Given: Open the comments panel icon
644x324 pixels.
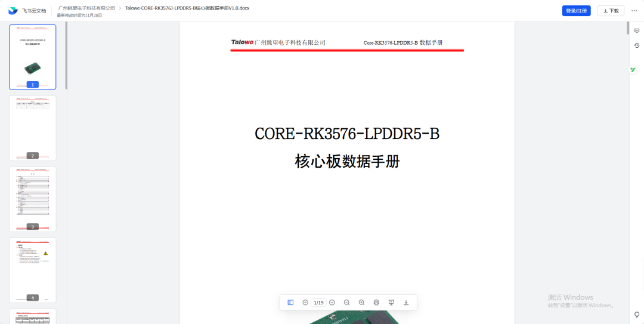Looking at the screenshot, I should coord(637,31).
